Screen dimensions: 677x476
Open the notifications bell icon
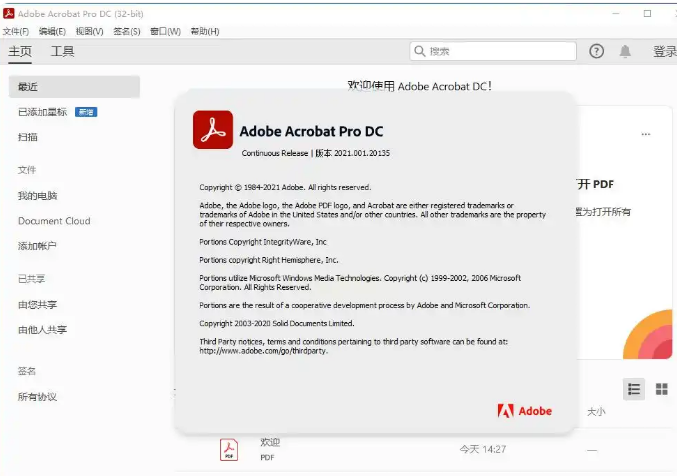click(625, 51)
